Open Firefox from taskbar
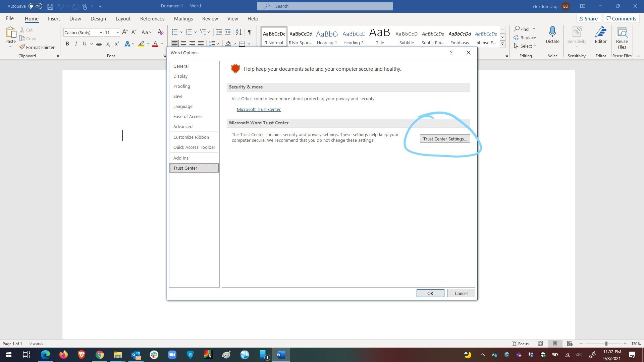644x362 pixels. pyautogui.click(x=63, y=355)
